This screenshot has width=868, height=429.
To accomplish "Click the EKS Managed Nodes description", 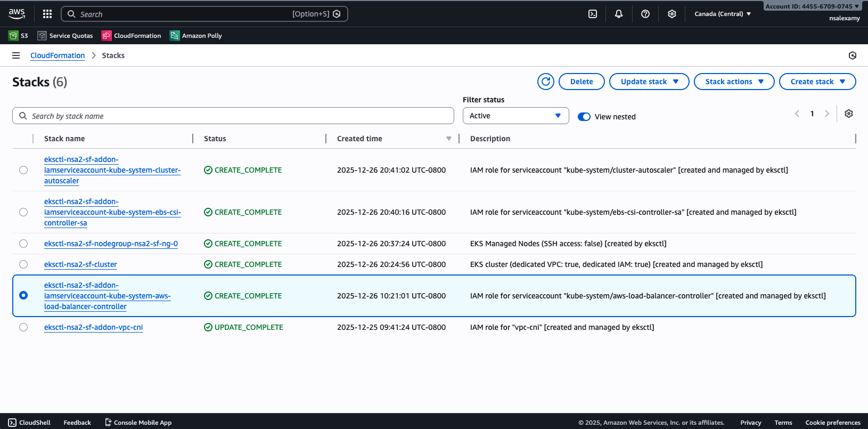I will coord(568,244).
